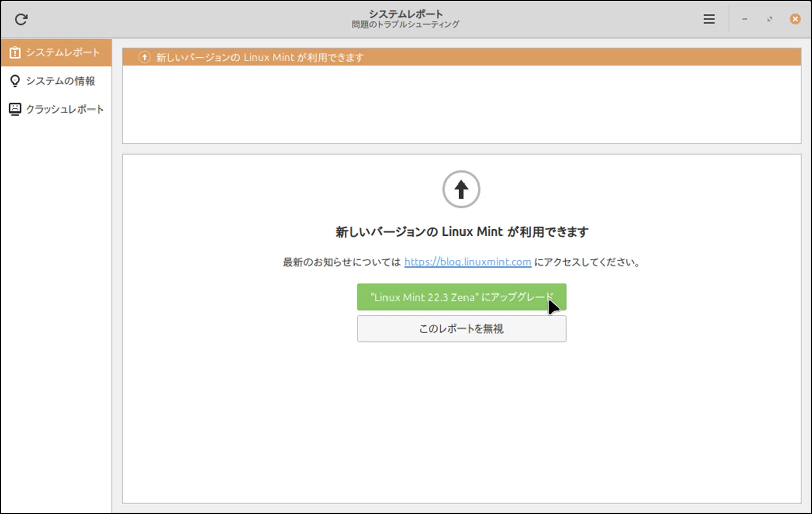Click the refresh icon in the header bar
Viewport: 812px width, 514px height.
[21, 19]
